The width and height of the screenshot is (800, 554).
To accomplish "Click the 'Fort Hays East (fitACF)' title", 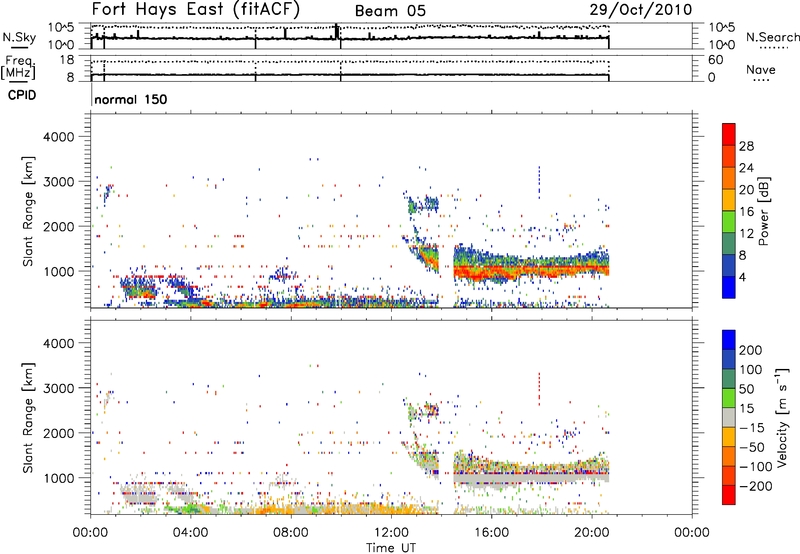I will pos(195,10).
